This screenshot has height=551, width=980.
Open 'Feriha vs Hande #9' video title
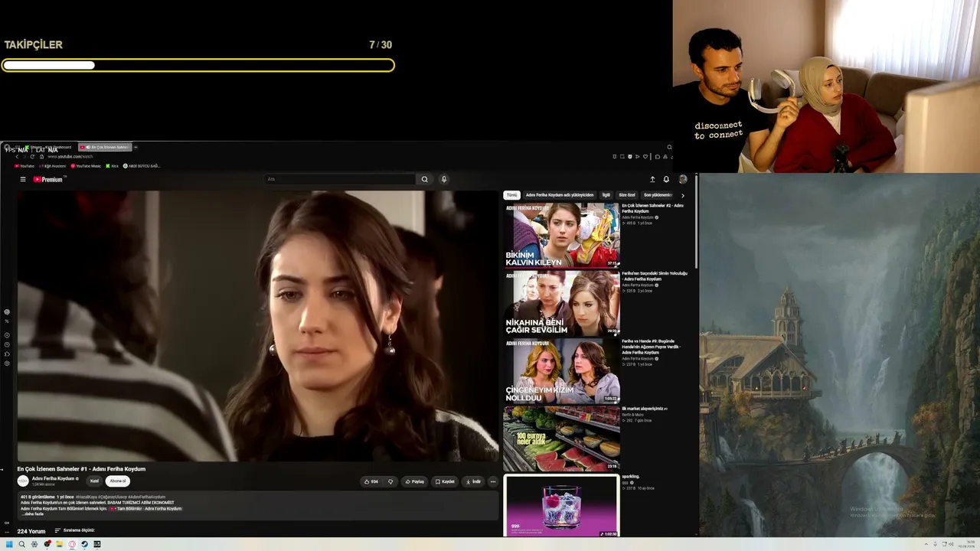tap(652, 347)
